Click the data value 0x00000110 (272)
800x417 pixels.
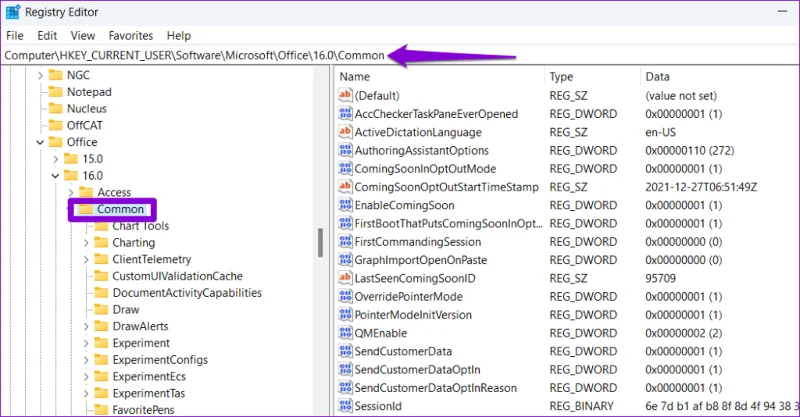click(689, 151)
